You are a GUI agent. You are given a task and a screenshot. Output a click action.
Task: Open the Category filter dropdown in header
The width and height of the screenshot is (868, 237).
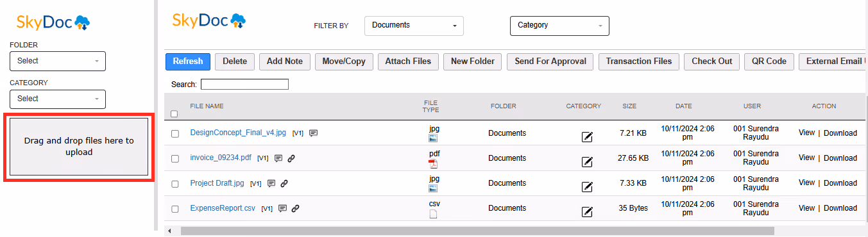(x=559, y=26)
